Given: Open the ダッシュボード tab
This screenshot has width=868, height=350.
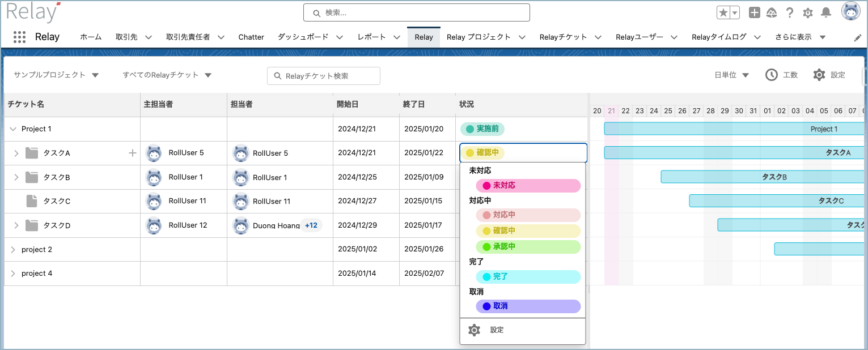Looking at the screenshot, I should (x=303, y=37).
